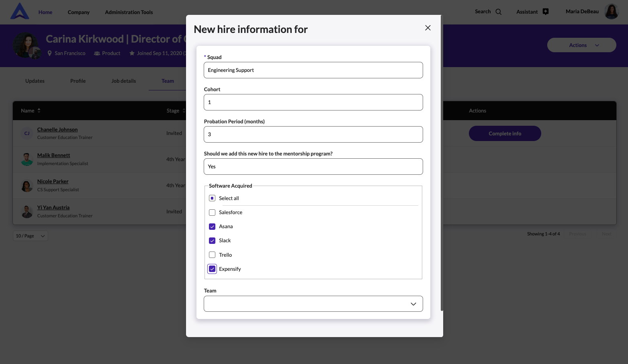This screenshot has width=628, height=364.
Task: Go to the Home menu
Action: [x=45, y=12]
